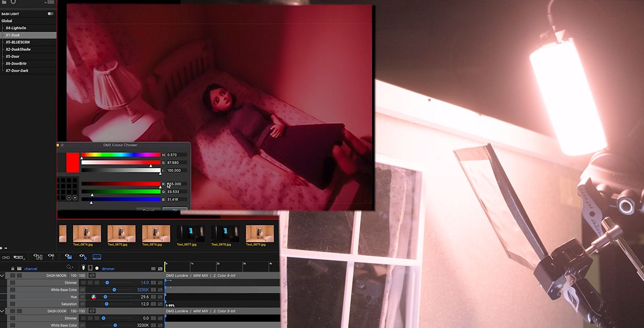Open the Hue color wheel picker
The width and height of the screenshot is (644, 328).
pos(94,297)
